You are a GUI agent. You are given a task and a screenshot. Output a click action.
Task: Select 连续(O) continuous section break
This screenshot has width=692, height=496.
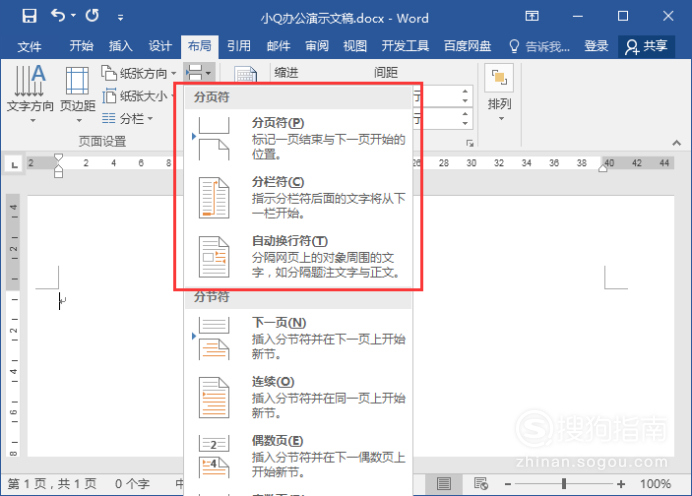298,398
